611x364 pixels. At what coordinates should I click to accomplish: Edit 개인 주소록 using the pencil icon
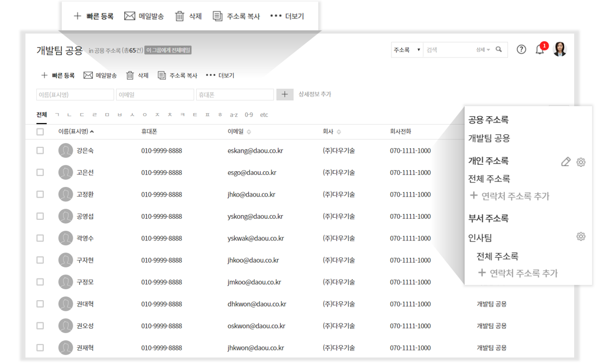566,161
